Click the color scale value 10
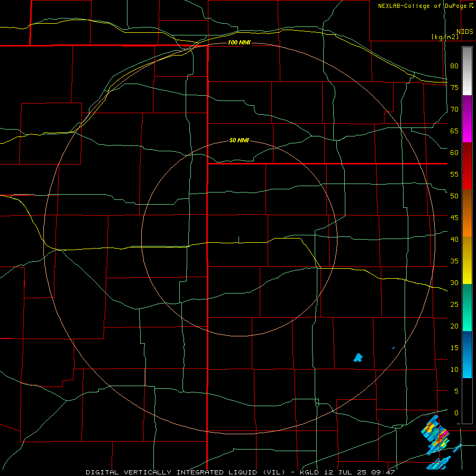476x476 pixels. (x=454, y=370)
